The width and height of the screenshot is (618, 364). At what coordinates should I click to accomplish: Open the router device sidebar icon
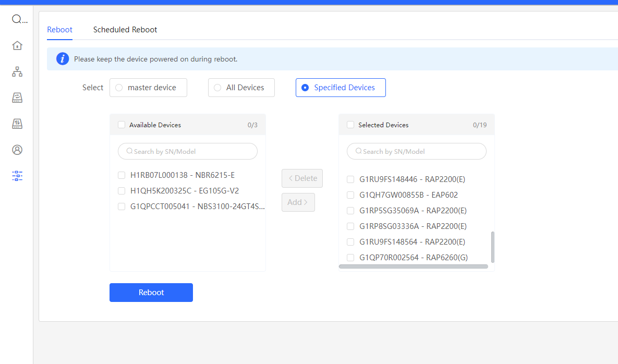pos(17,98)
